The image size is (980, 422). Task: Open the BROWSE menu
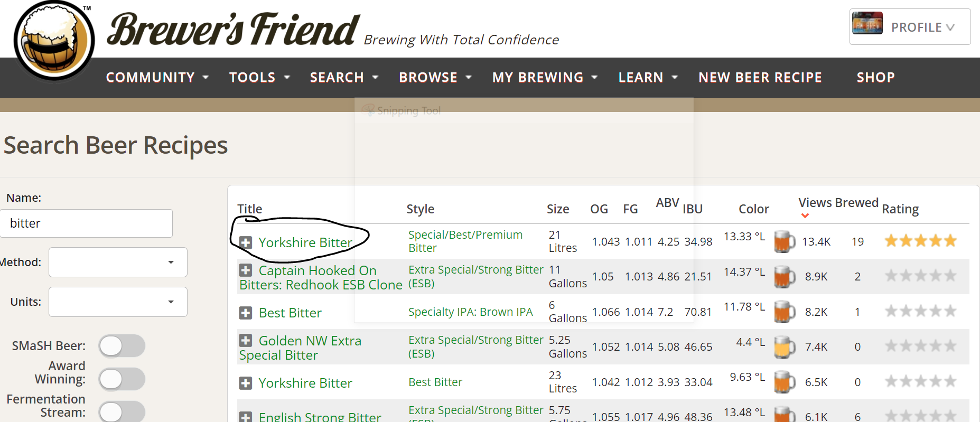pos(435,78)
